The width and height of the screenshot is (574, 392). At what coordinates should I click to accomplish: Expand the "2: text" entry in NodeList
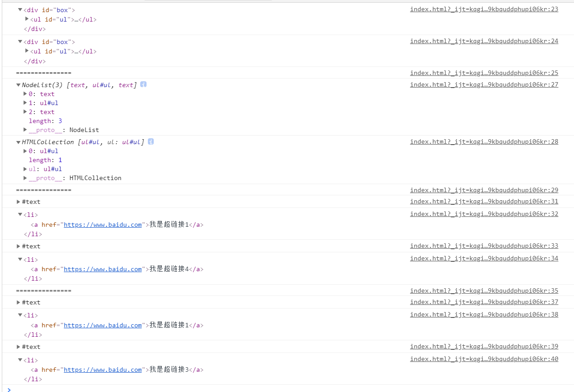pyautogui.click(x=25, y=112)
